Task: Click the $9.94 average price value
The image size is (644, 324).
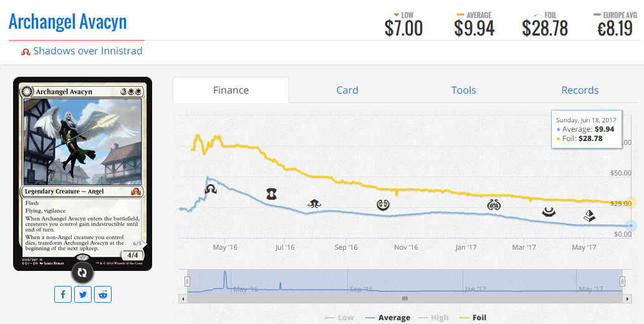Action: (474, 28)
